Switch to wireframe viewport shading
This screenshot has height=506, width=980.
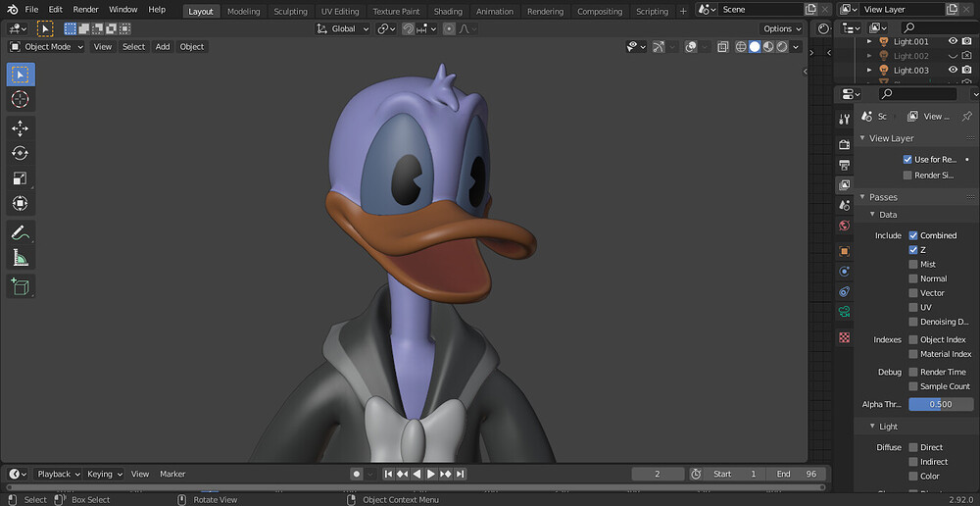point(741,47)
